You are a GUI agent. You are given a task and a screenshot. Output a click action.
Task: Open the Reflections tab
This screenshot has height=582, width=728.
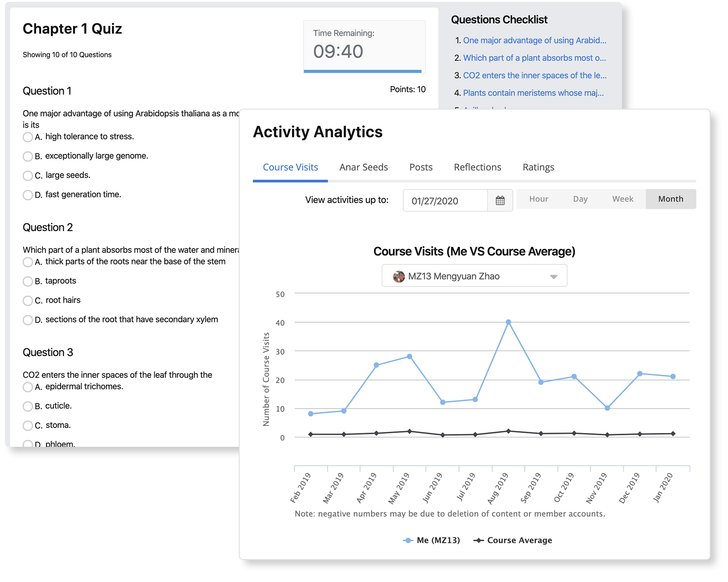click(x=477, y=167)
